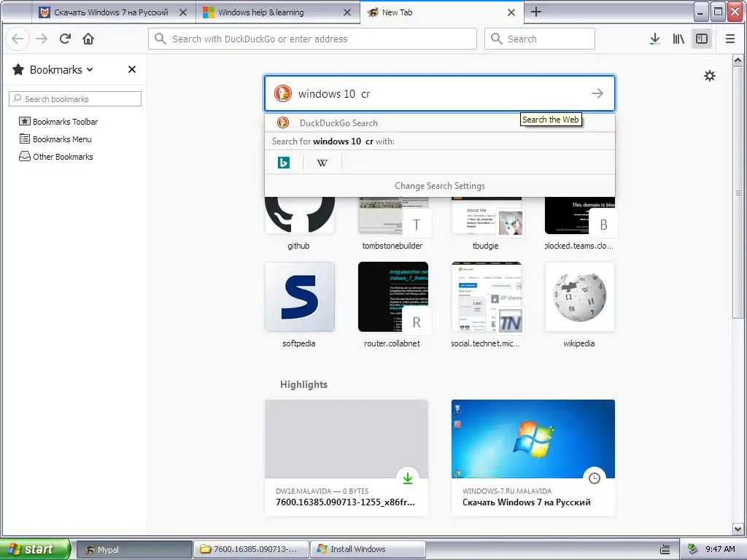Click the Highlights section heading

[x=303, y=384]
